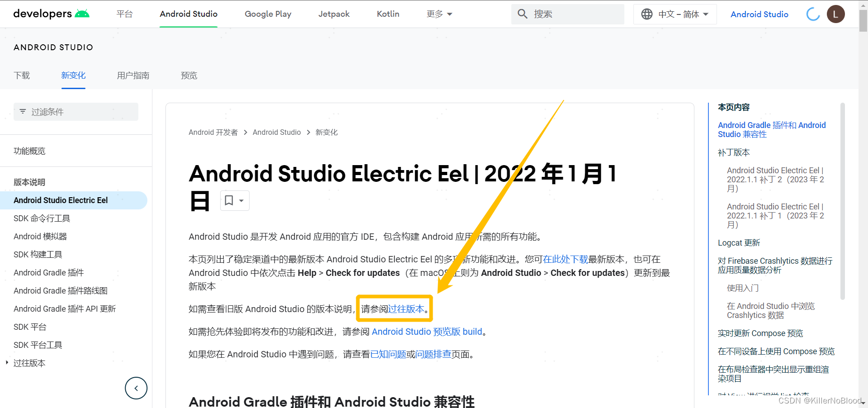Image resolution: width=868 pixels, height=408 pixels.
Task: Click the 搜索 search input field
Action: [568, 14]
